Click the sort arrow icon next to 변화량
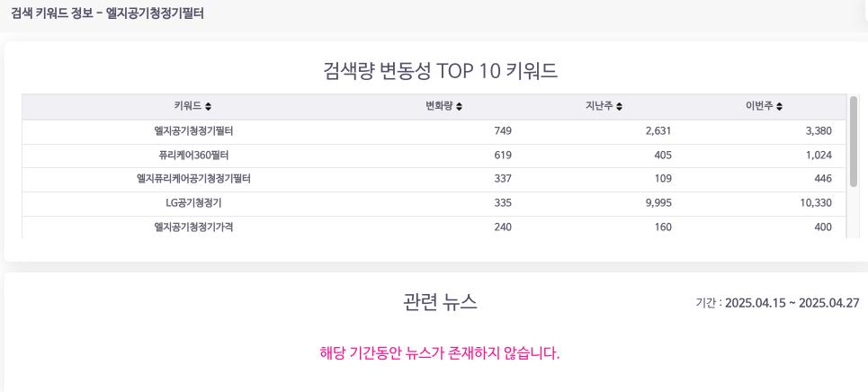The height and width of the screenshot is (392, 868). pyautogui.click(x=460, y=107)
